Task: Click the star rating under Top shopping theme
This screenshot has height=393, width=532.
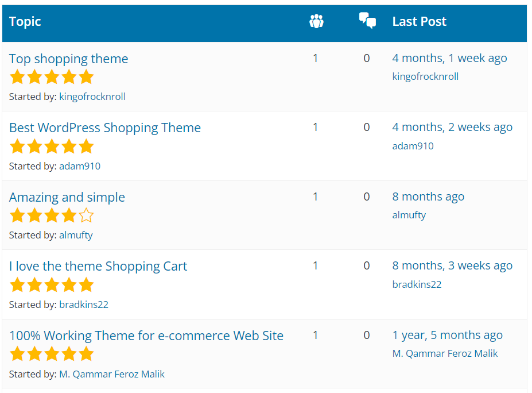Action: click(52, 77)
